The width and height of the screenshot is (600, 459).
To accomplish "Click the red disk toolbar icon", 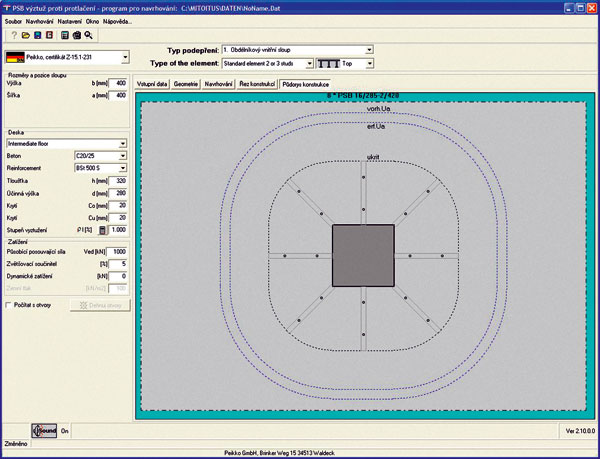I will pos(48,34).
